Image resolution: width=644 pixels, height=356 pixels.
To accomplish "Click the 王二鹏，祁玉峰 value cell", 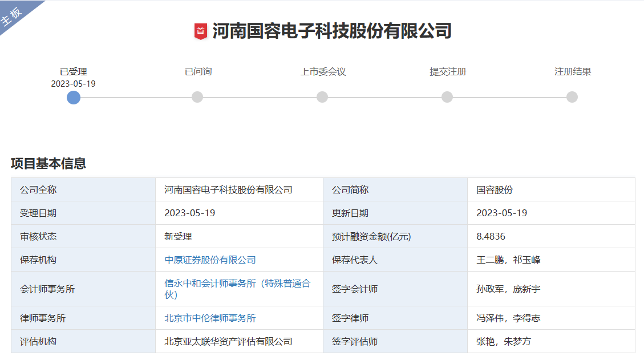I will tap(551, 260).
